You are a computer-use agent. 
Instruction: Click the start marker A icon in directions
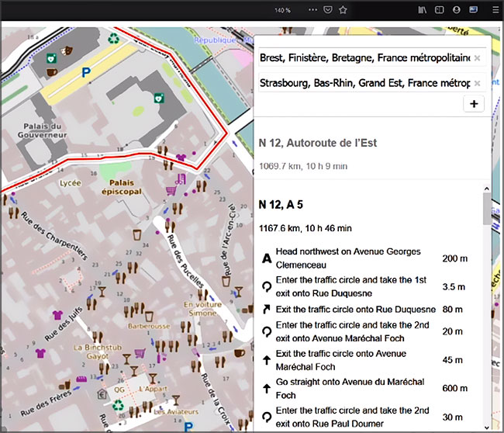click(267, 258)
